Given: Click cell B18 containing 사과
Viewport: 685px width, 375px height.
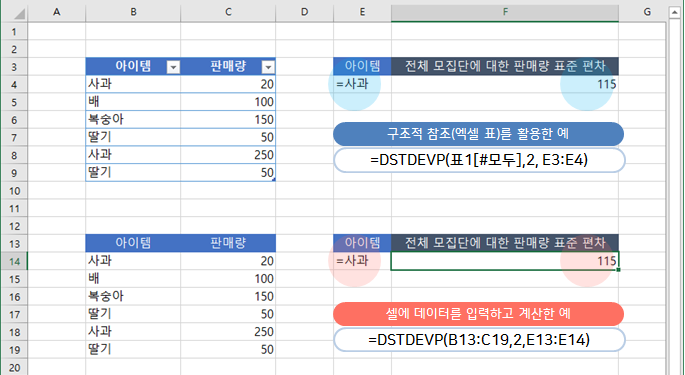Looking at the screenshot, I should (133, 332).
